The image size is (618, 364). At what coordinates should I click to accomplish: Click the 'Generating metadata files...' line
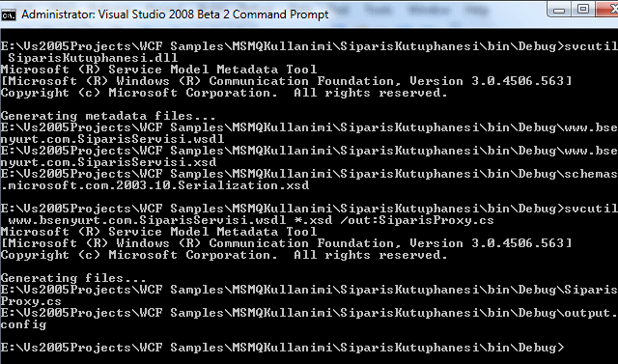(x=108, y=116)
